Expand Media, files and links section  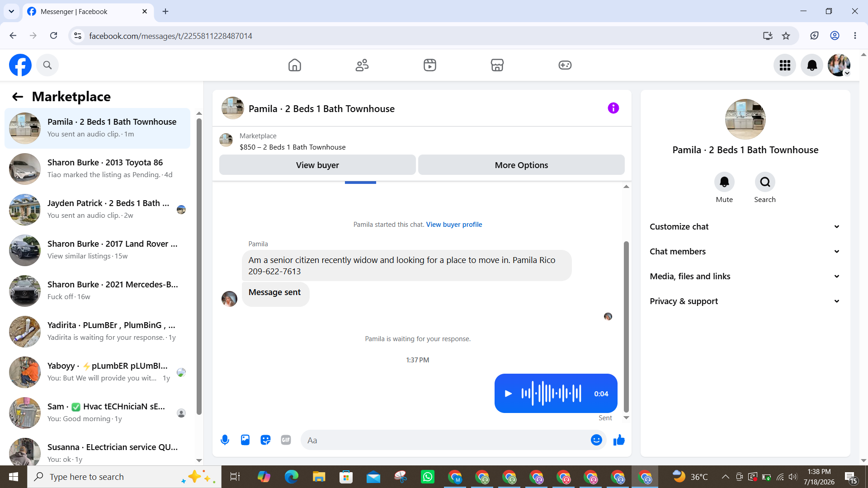click(x=745, y=277)
